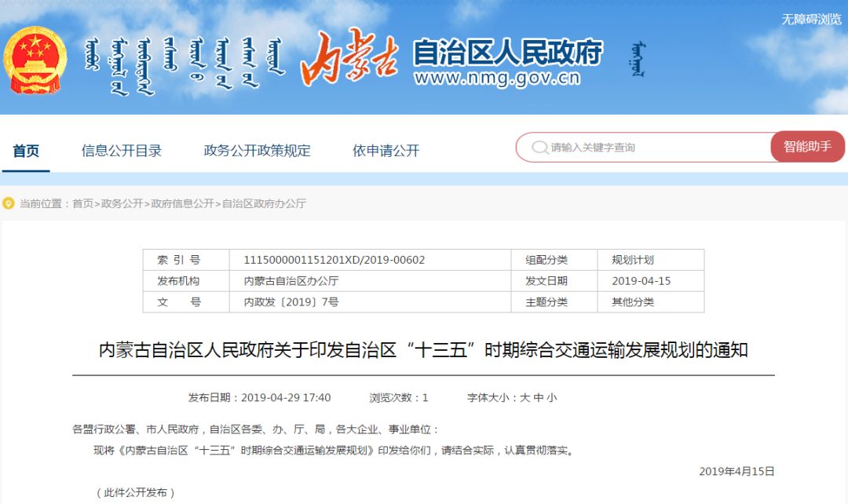
Task: Click the signed date 2019年4月15日
Action: click(x=737, y=471)
